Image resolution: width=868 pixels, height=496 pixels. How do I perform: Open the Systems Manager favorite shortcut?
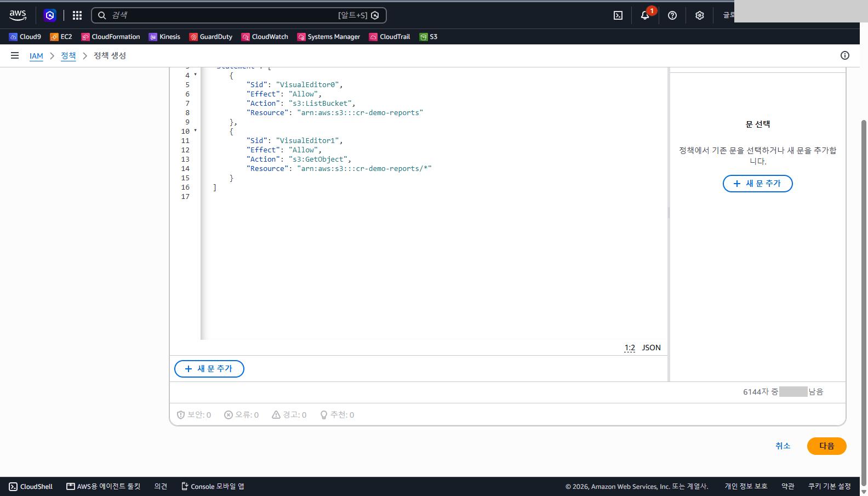[x=329, y=37]
